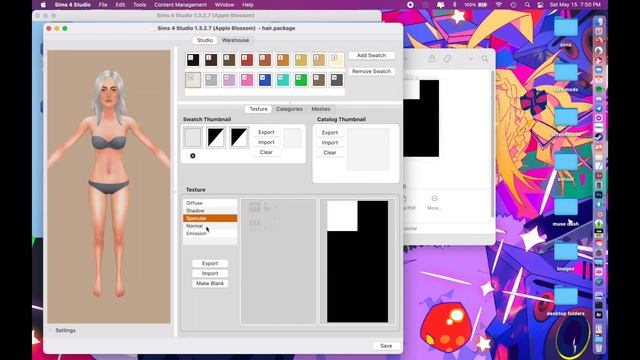640x360 pixels.
Task: Import a swatch thumbnail
Action: tap(266, 142)
